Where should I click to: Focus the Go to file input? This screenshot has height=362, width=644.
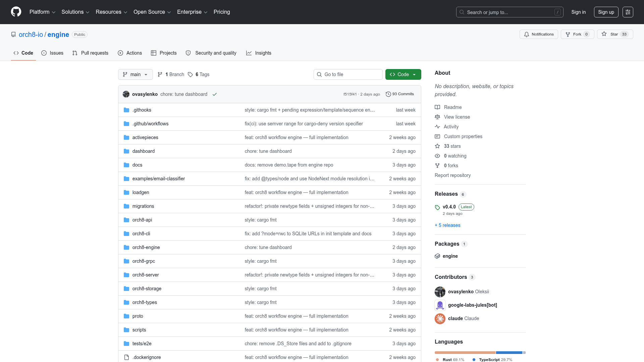pyautogui.click(x=348, y=74)
